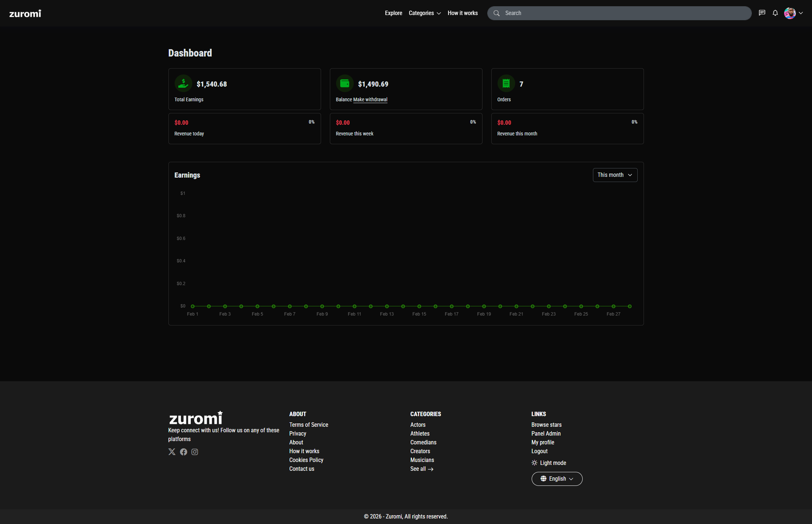This screenshot has height=524, width=812.
Task: Click the Orders receipt icon
Action: 506,84
